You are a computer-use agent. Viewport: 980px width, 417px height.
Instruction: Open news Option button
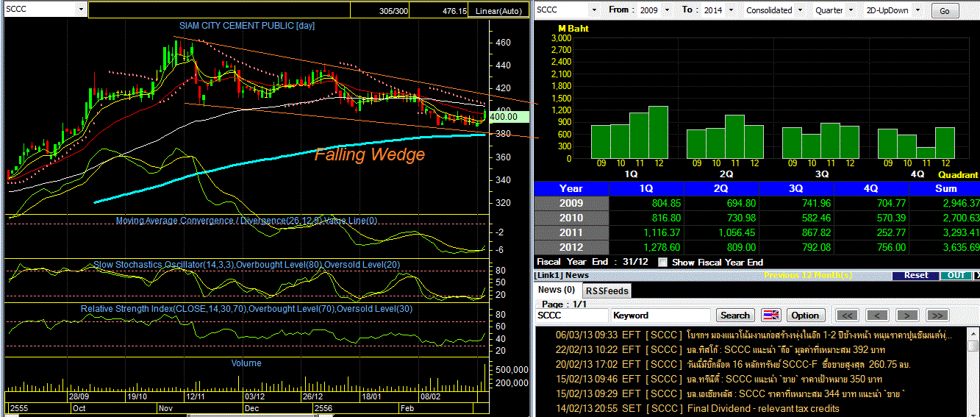click(805, 315)
